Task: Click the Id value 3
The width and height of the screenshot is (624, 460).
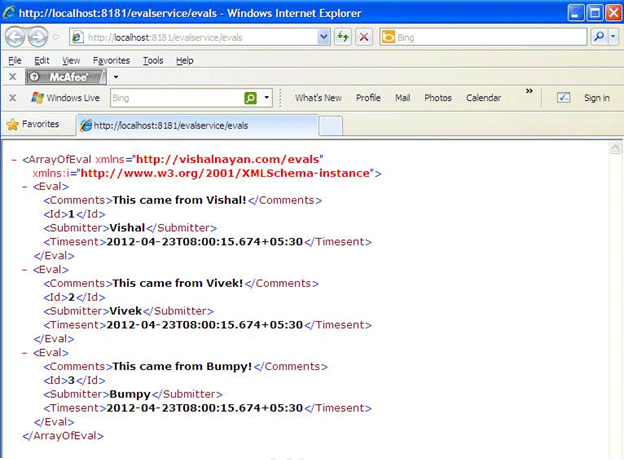Action: [x=71, y=380]
